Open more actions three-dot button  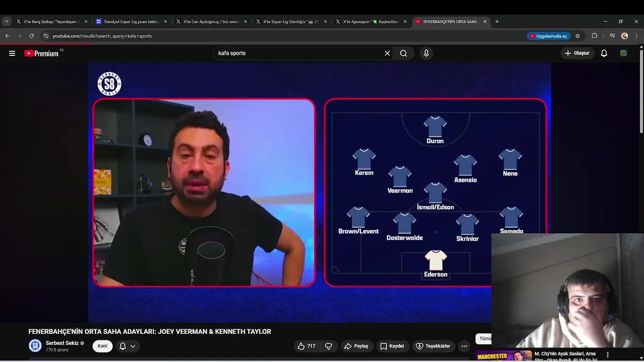point(464,346)
